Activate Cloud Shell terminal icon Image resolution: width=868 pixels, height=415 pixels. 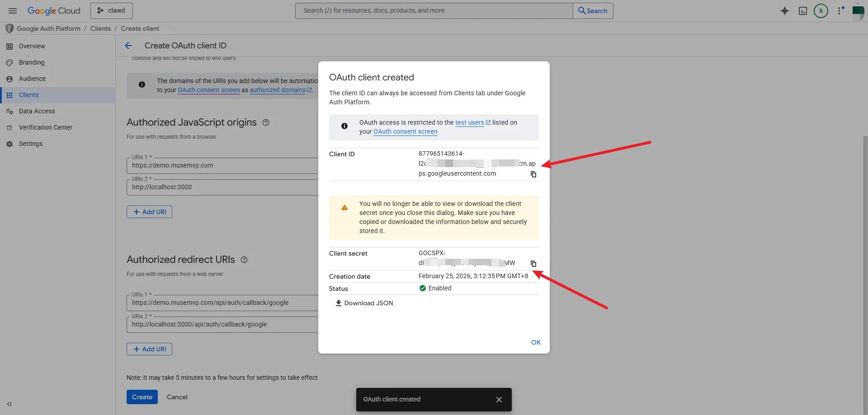[803, 11]
